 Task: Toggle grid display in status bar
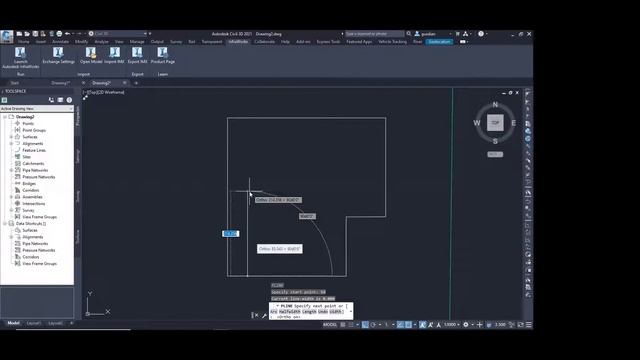(x=343, y=324)
